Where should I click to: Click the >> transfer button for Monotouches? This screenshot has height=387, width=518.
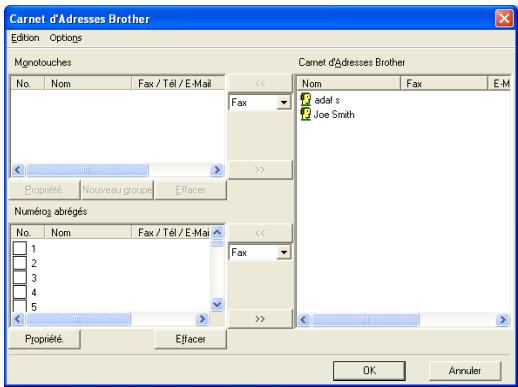260,170
